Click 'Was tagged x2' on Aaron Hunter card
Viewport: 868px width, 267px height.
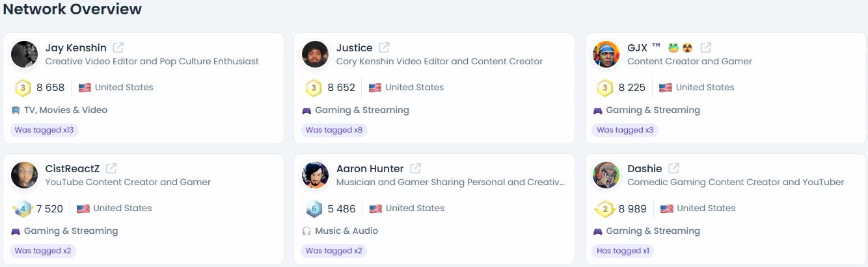pyautogui.click(x=334, y=251)
